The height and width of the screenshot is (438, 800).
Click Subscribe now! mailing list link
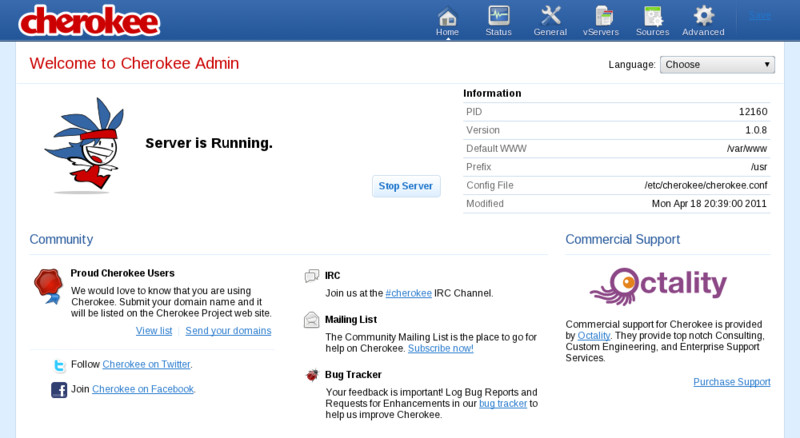pos(441,348)
